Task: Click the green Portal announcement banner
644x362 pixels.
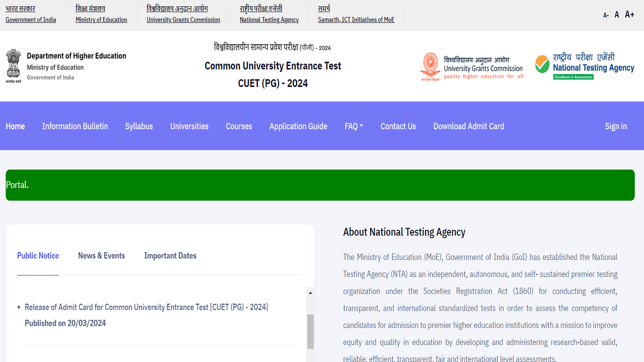Action: (x=320, y=185)
